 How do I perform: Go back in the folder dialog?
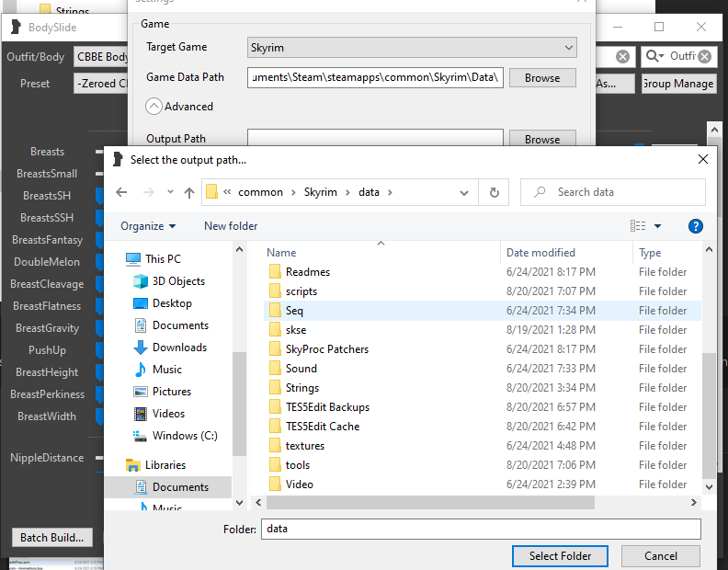121,192
